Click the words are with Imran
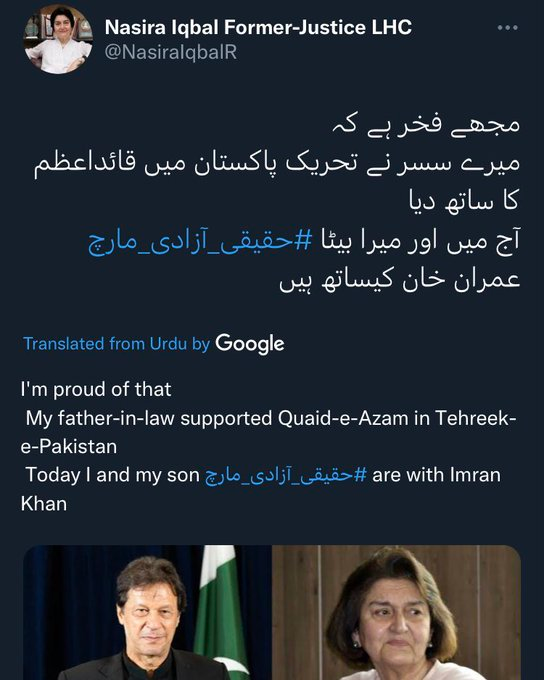 [436, 475]
